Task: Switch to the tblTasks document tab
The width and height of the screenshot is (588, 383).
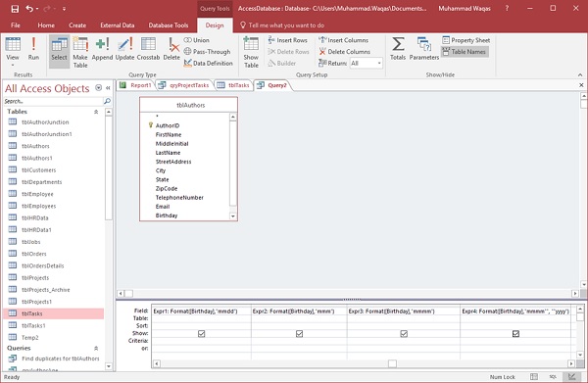Action: (x=233, y=85)
